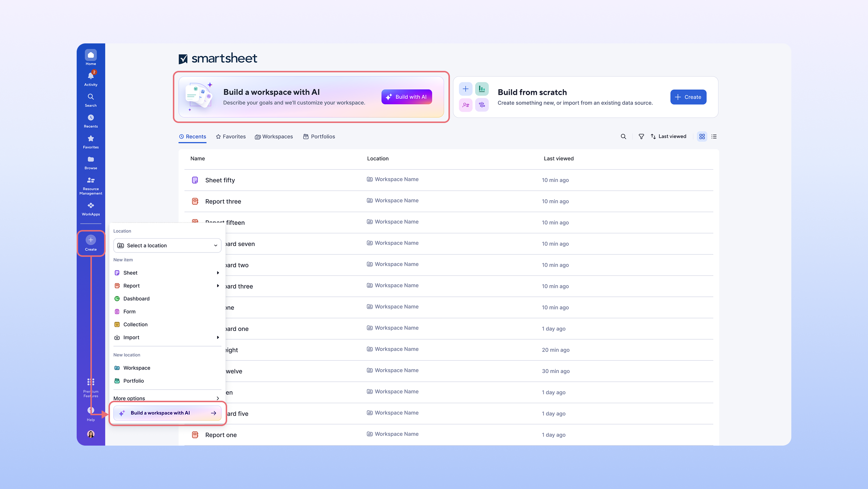Click the Build from scratch heading
Screen dimensions: 868x489
point(532,92)
